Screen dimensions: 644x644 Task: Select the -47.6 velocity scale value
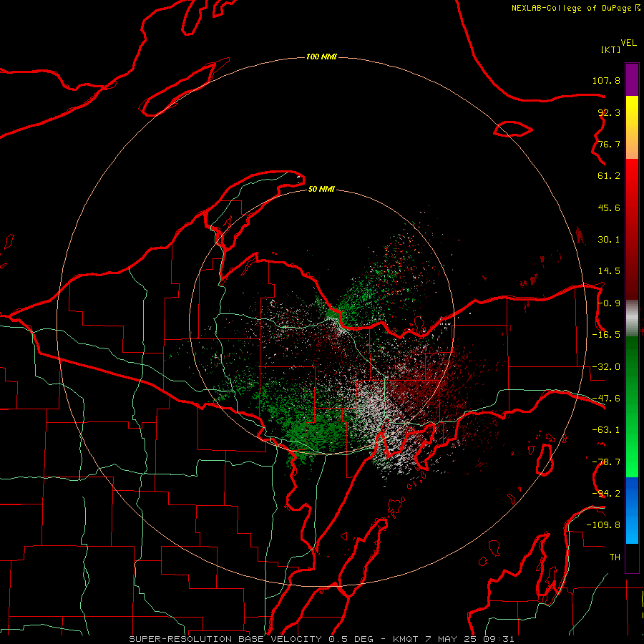click(x=606, y=399)
